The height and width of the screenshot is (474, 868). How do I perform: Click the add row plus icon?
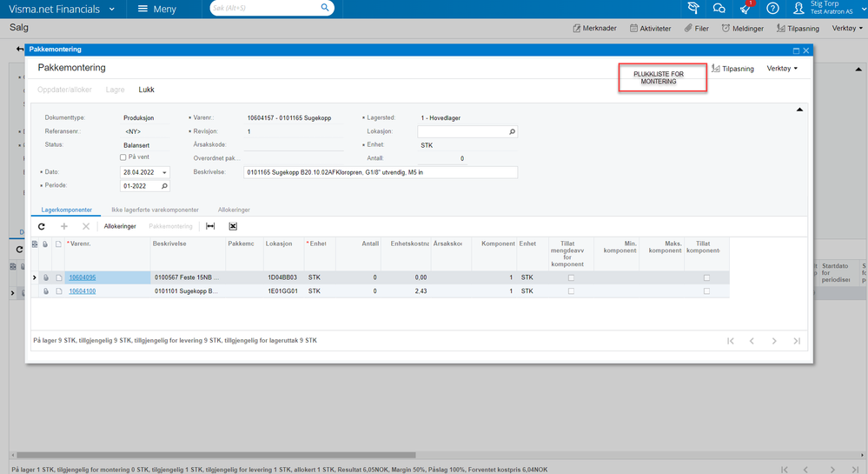[64, 226]
